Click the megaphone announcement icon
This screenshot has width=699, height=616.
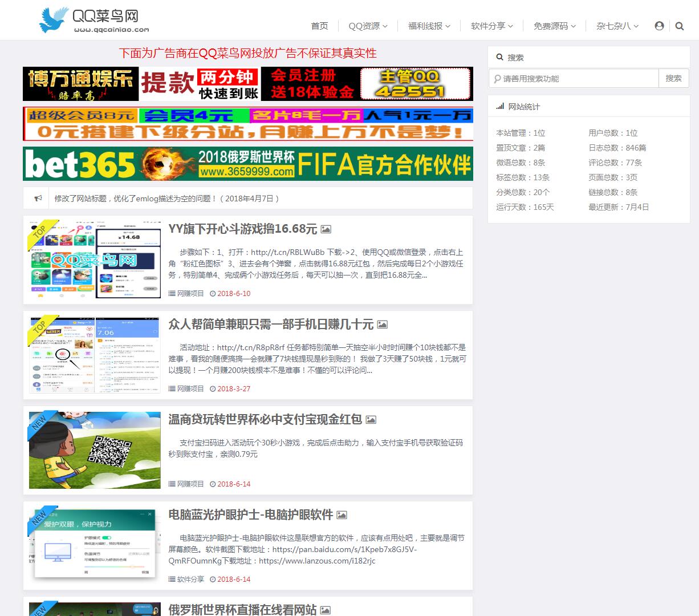pyautogui.click(x=38, y=198)
